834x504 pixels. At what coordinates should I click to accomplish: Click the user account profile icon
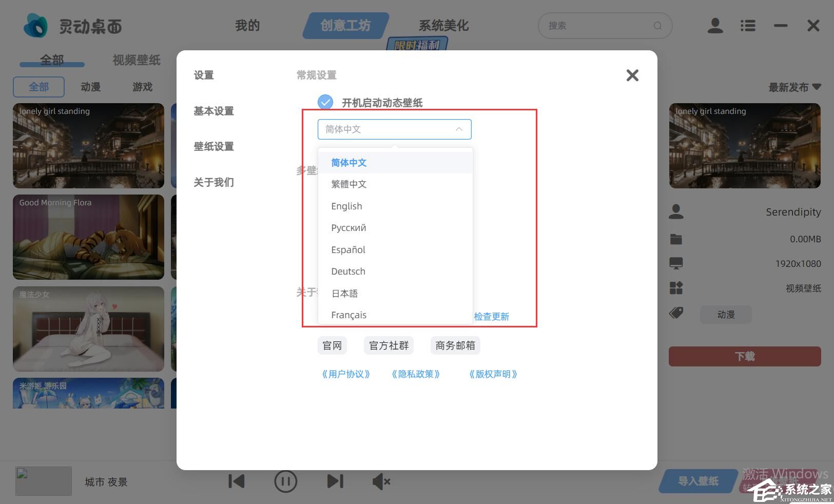715,26
